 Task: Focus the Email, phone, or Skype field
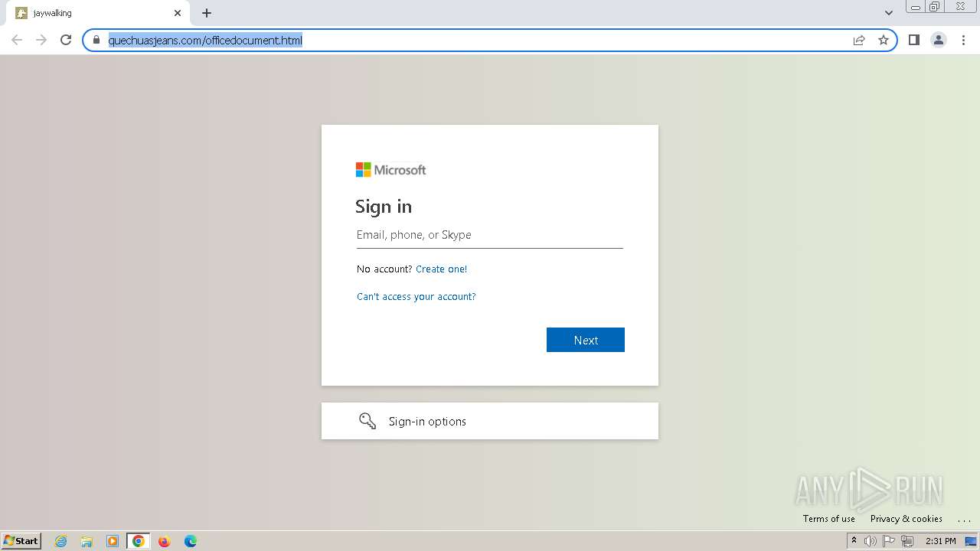490,235
